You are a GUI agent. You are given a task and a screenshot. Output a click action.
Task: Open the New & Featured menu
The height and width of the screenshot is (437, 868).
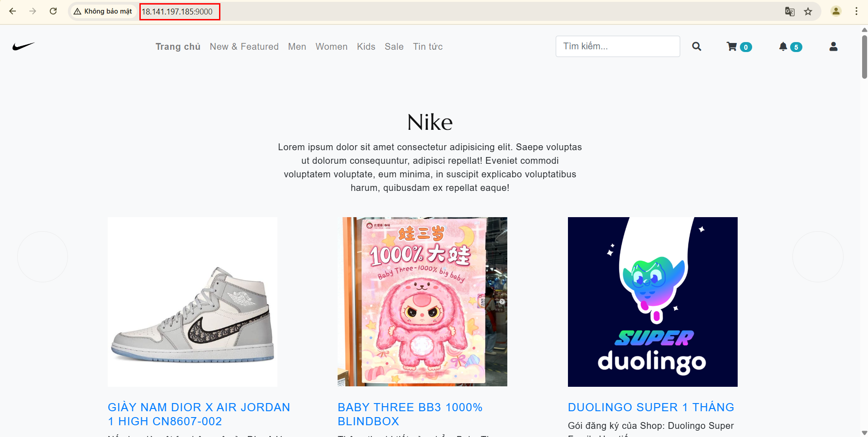244,47
